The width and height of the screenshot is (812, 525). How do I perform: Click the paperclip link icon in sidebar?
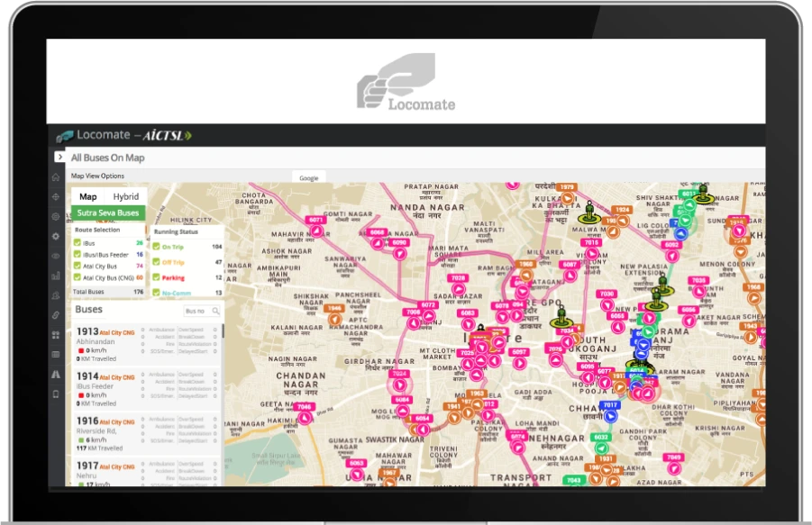pyautogui.click(x=56, y=315)
